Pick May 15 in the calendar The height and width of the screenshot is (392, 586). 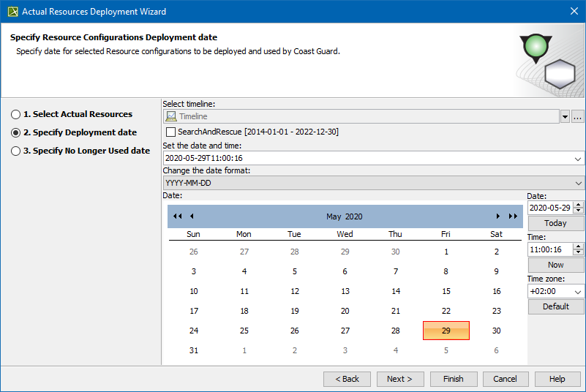(446, 291)
